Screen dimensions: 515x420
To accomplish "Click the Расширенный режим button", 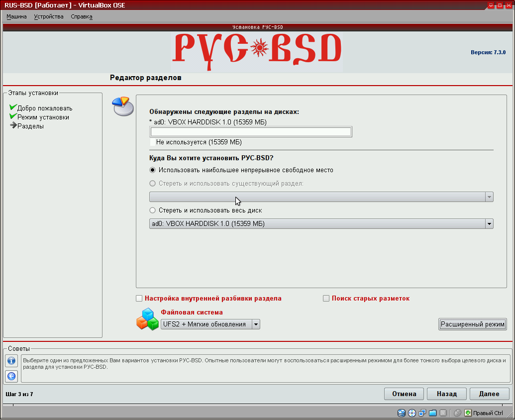I will (x=473, y=324).
